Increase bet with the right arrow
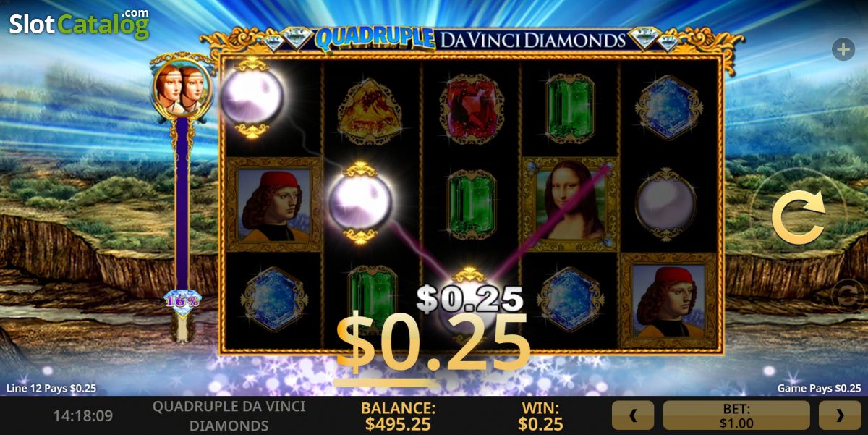Screen dimensions: 868x435 840,415
